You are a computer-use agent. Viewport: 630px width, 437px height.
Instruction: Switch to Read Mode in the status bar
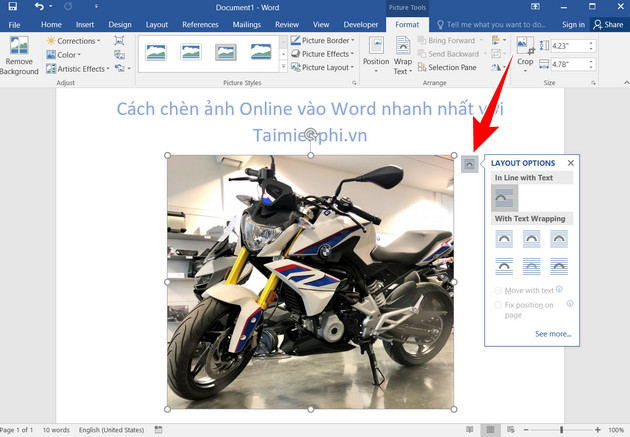point(470,429)
